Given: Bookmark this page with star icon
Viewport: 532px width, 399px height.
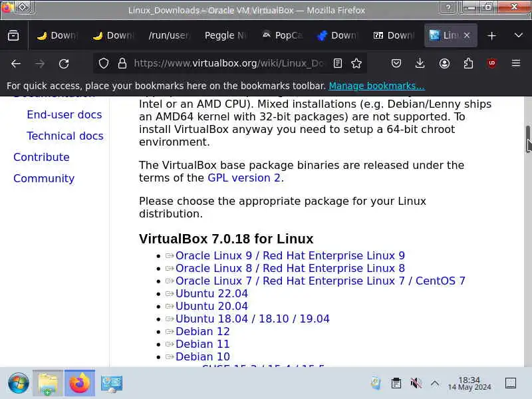Looking at the screenshot, I should pos(356,63).
